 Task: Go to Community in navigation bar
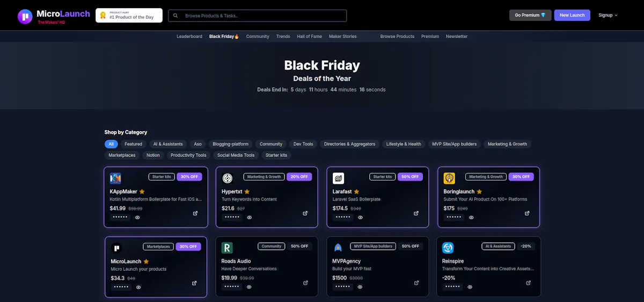(x=258, y=37)
